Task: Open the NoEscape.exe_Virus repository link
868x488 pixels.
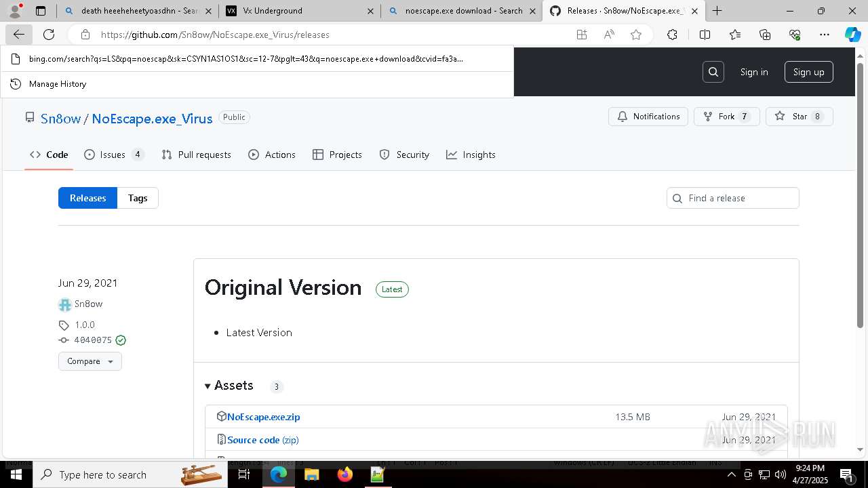Action: pos(152,119)
